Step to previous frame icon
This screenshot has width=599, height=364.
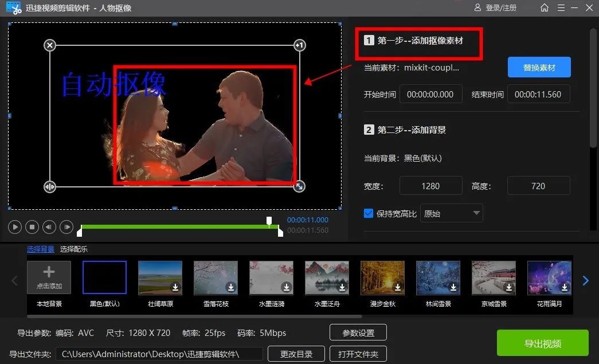(49, 227)
